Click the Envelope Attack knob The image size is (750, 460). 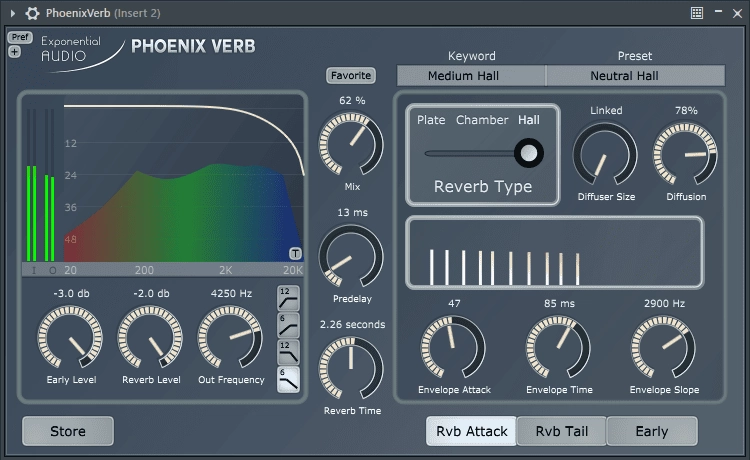(x=453, y=347)
